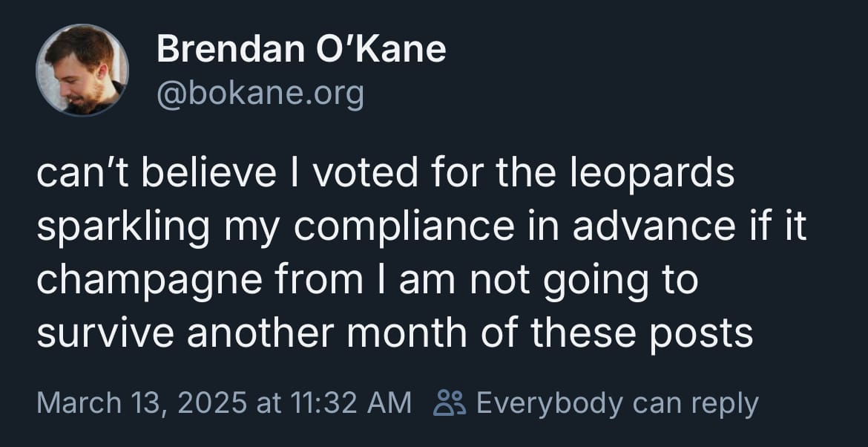Click the people icon beside reply setting

(x=449, y=403)
